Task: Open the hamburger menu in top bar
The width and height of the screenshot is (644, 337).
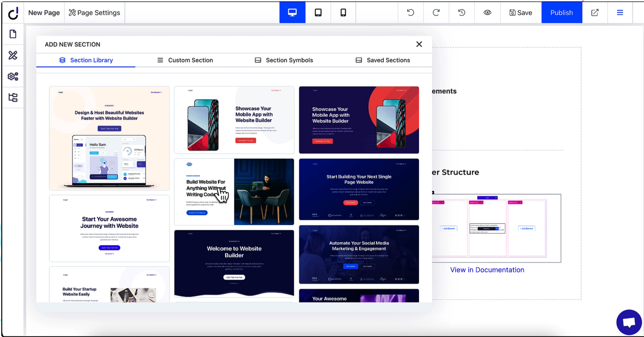Action: pyautogui.click(x=620, y=13)
